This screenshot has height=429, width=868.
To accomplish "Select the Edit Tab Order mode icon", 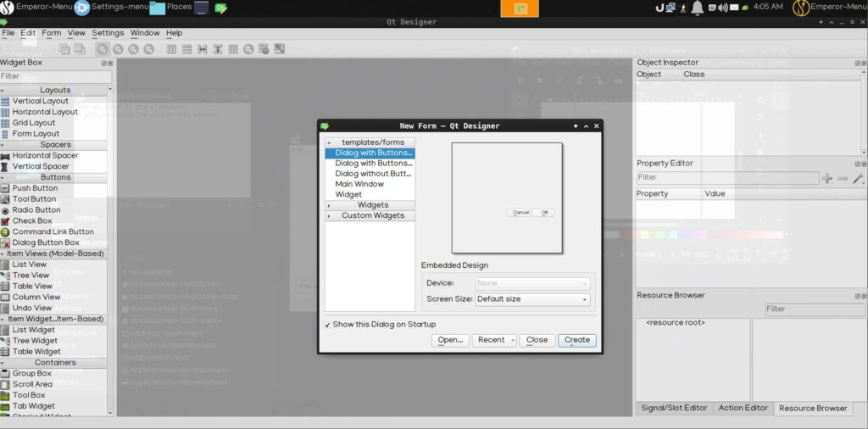I will tap(148, 48).
